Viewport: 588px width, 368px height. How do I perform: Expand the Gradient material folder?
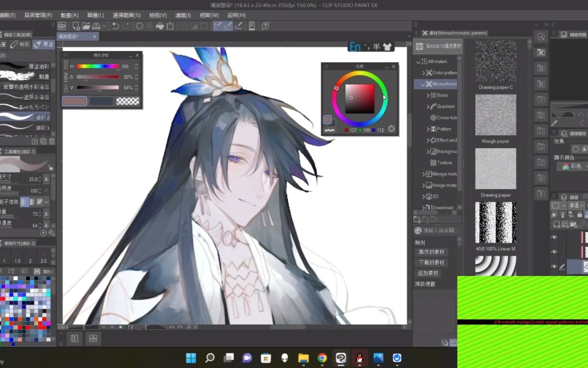(428, 107)
